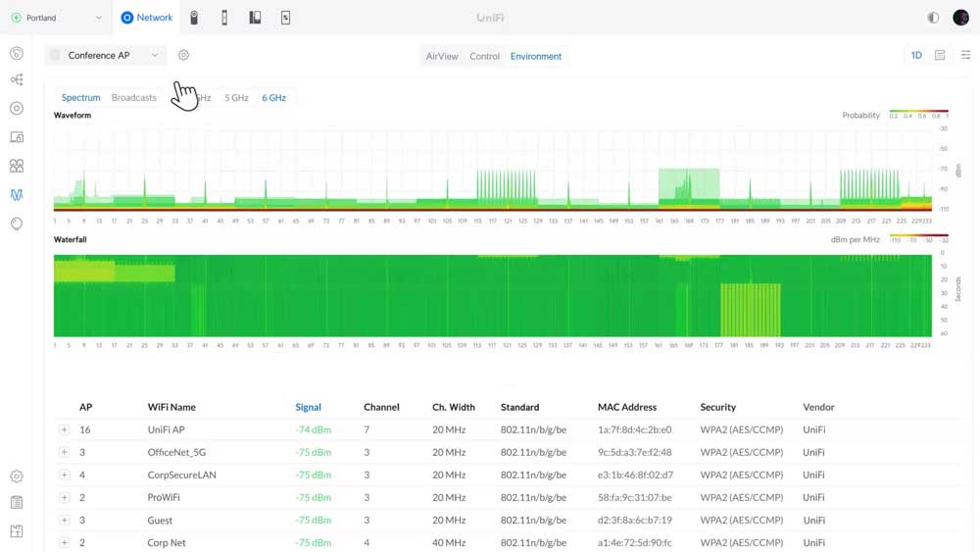Open the Conference AP device dropdown
Screen dimensions: 980x552
tap(106, 56)
